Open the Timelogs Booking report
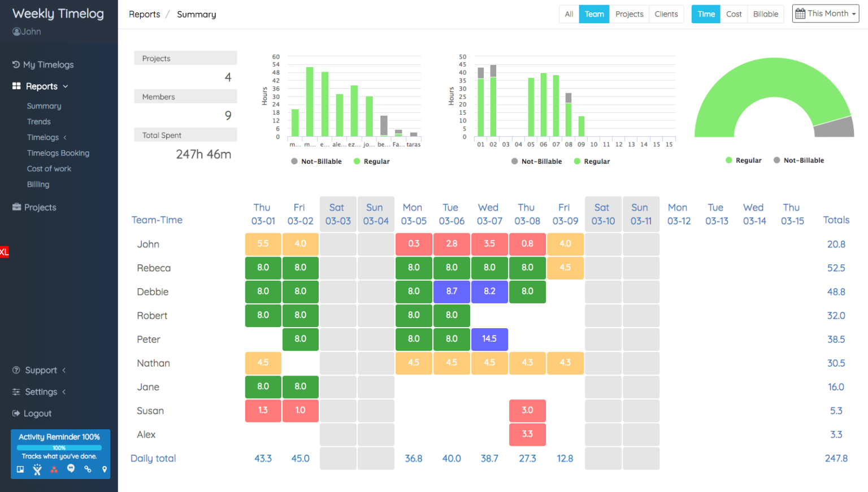Screen dimensions: 868x492 (58, 153)
